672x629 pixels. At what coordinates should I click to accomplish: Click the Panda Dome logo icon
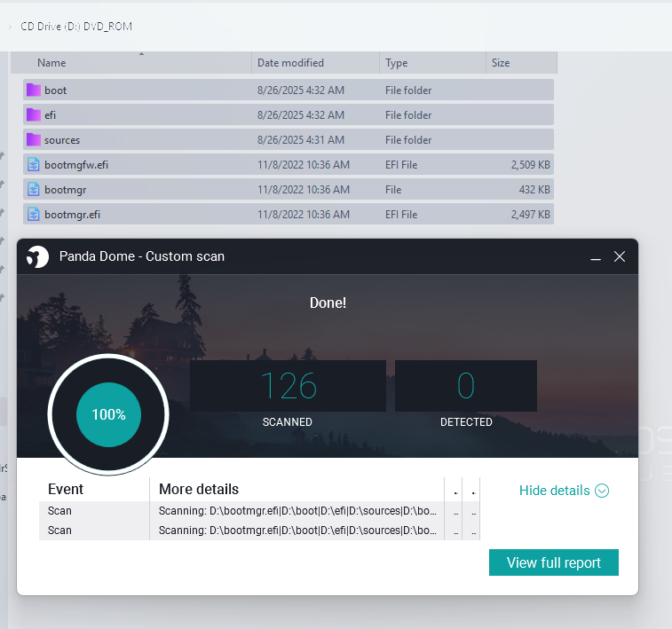coord(37,256)
